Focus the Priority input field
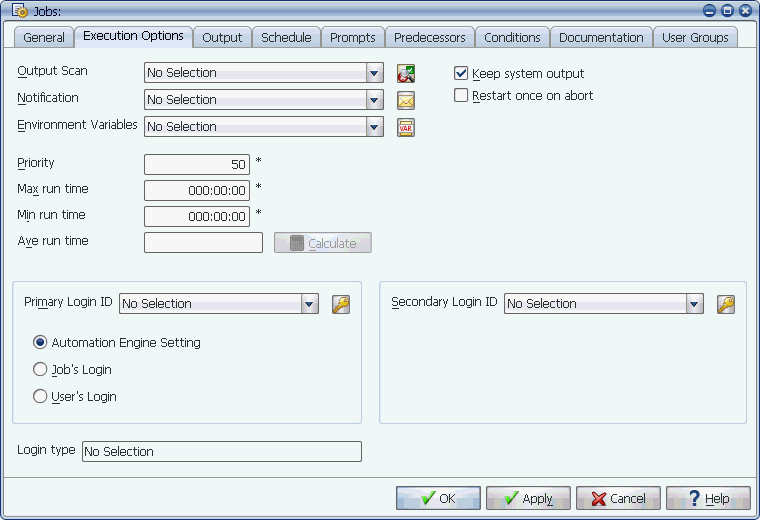 click(x=197, y=164)
